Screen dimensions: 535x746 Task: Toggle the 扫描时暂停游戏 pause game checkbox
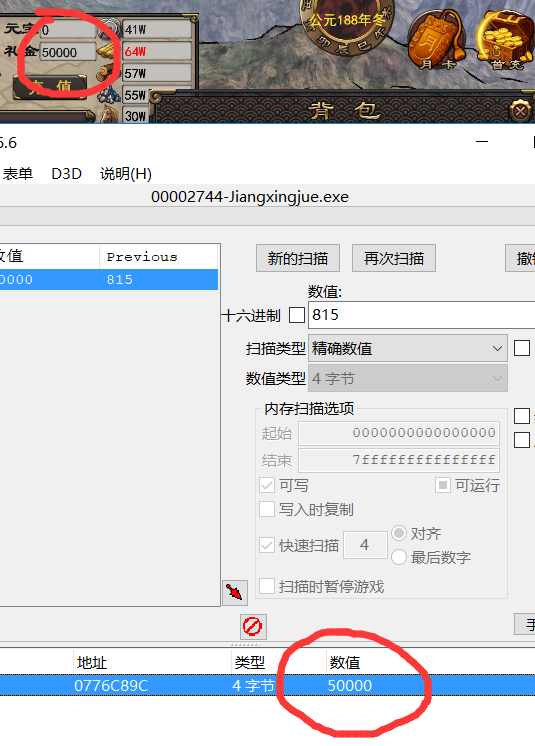pos(267,586)
